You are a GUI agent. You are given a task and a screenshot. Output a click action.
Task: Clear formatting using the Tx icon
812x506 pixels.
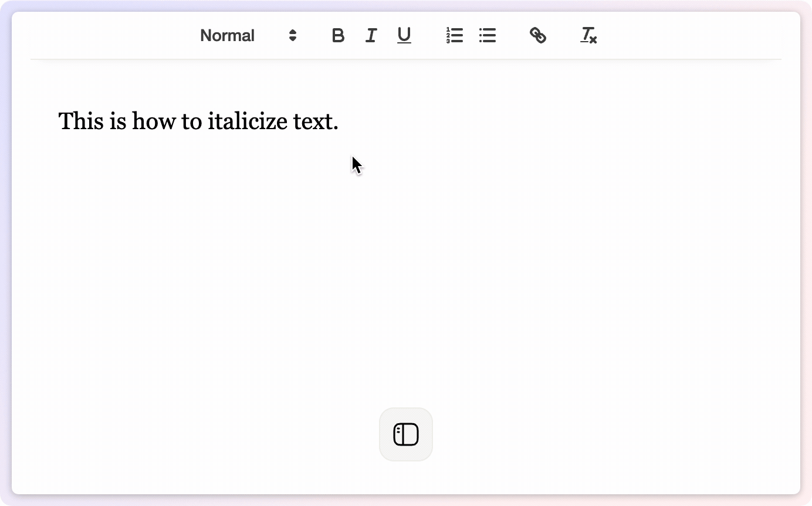pos(588,36)
